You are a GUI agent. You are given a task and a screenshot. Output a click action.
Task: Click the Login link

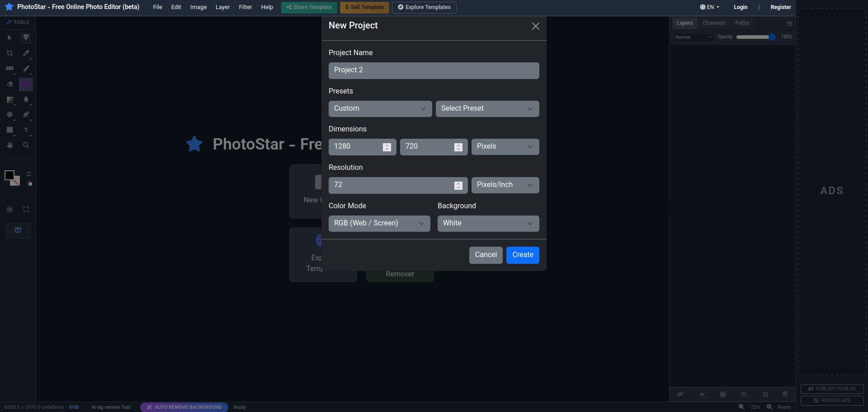[x=741, y=7]
